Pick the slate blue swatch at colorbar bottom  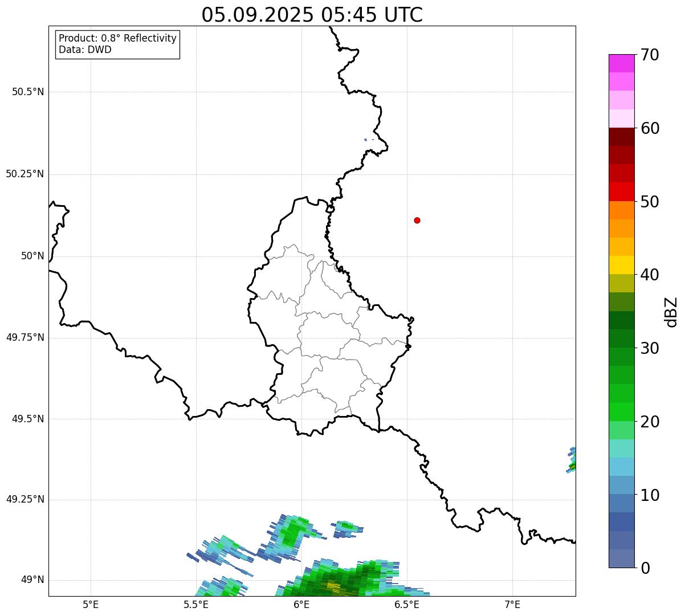pyautogui.click(x=621, y=558)
